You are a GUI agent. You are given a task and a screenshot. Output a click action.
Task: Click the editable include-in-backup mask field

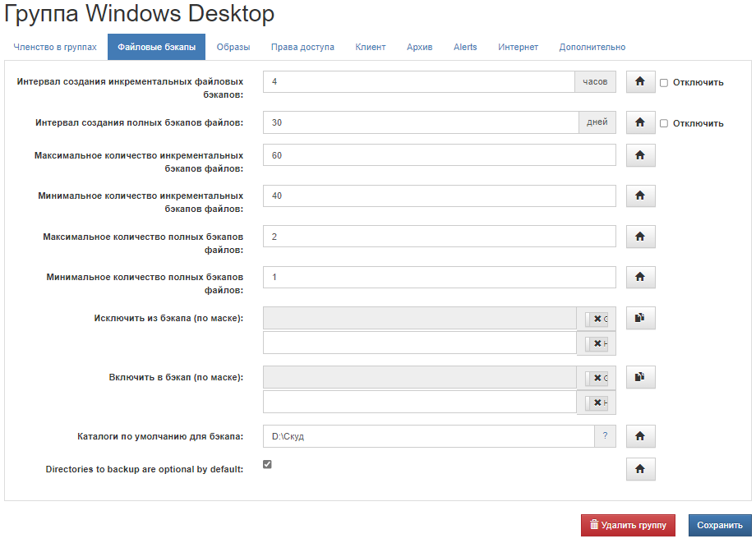click(x=420, y=402)
